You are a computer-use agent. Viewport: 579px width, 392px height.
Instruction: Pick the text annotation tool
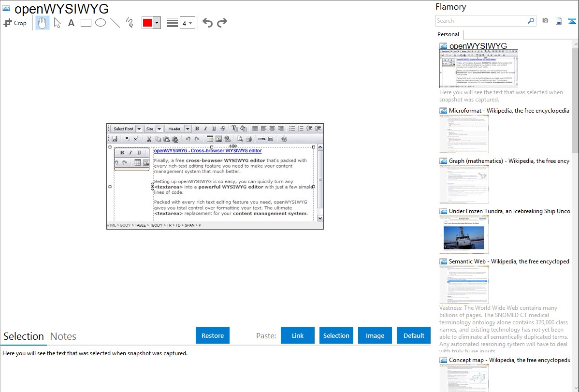coord(71,23)
